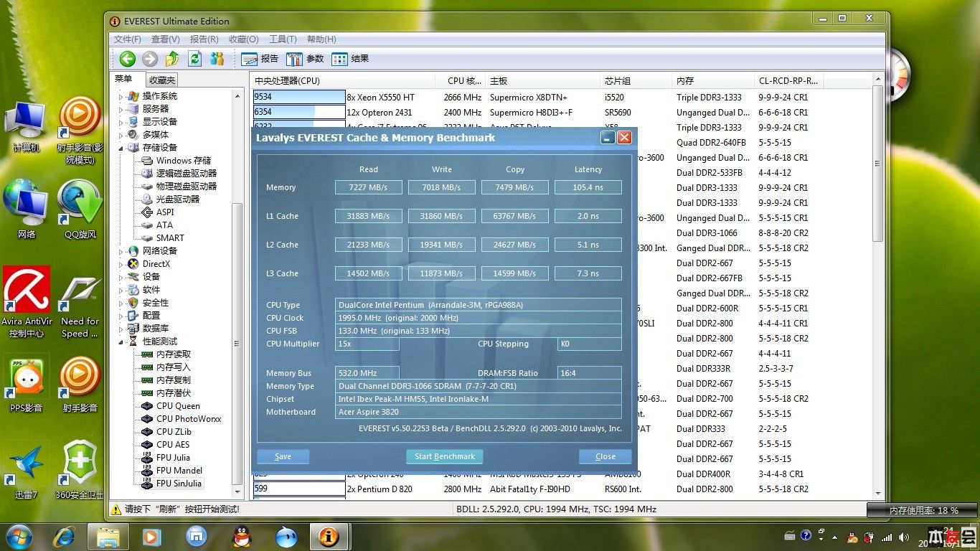The height and width of the screenshot is (551, 980).
Task: Open the users (two people) toolbar icon
Action: (217, 59)
